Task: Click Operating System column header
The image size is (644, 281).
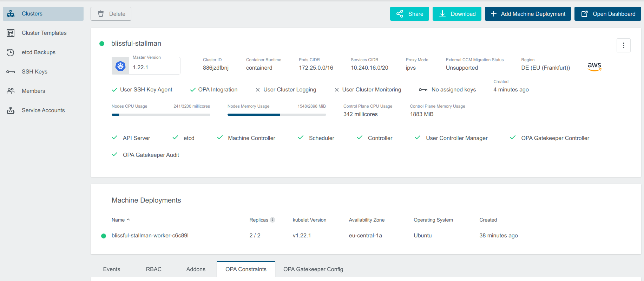Action: pyautogui.click(x=433, y=220)
